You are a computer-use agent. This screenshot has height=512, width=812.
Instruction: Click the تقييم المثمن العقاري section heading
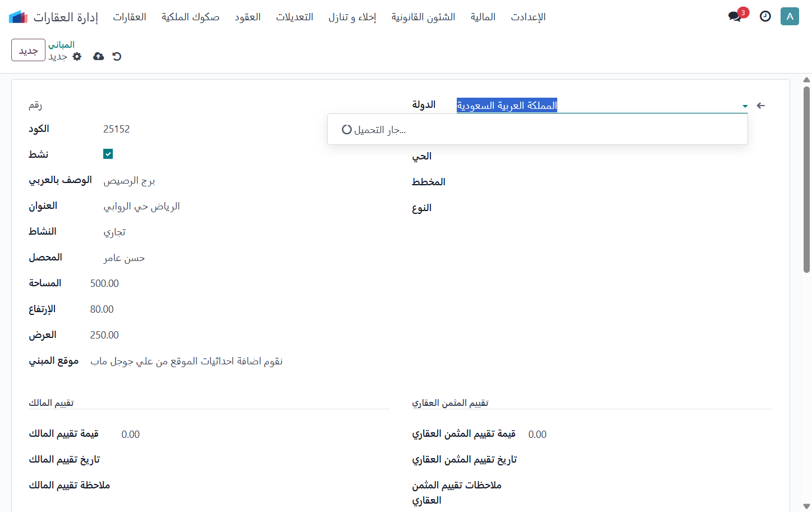click(x=450, y=403)
